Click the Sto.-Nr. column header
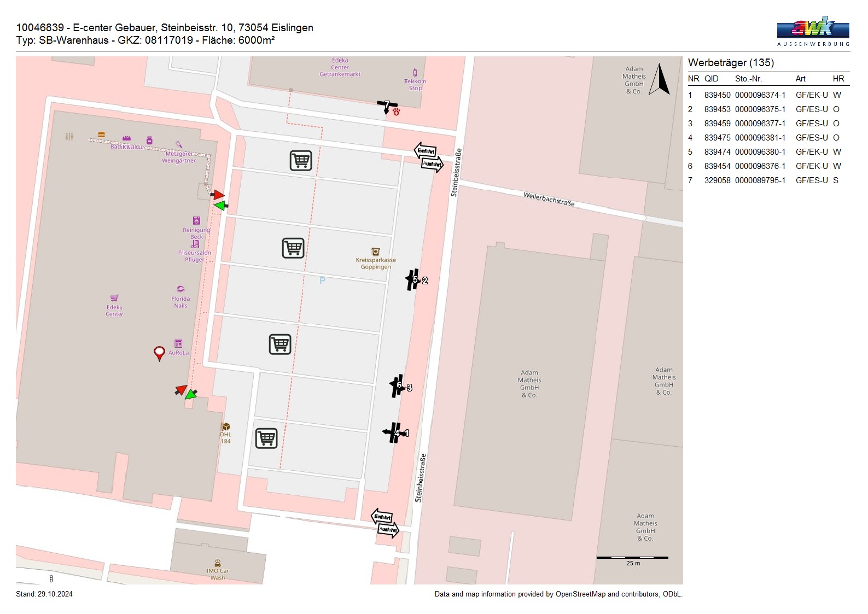The width and height of the screenshot is (868, 614). [x=748, y=79]
